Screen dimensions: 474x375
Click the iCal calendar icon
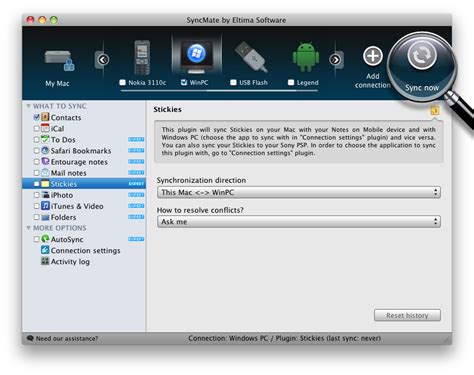(45, 128)
